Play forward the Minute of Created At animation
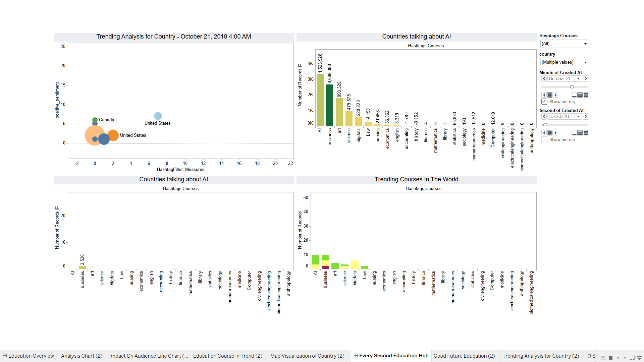 click(556, 95)
